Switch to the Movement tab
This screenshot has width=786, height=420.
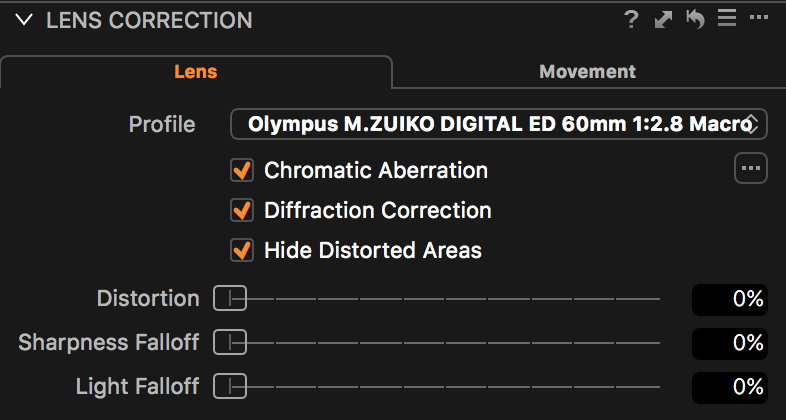[x=587, y=72]
